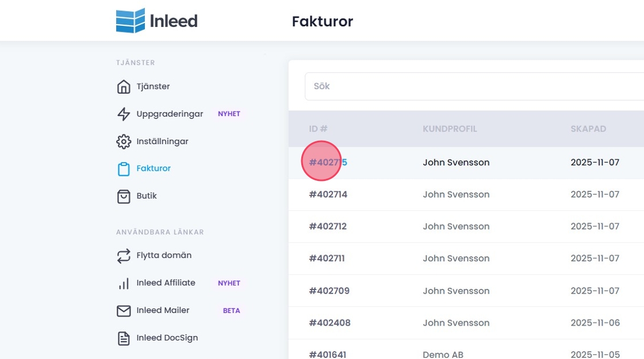Focus the Sök search field
Screen dimensions: 644x359
(471, 86)
